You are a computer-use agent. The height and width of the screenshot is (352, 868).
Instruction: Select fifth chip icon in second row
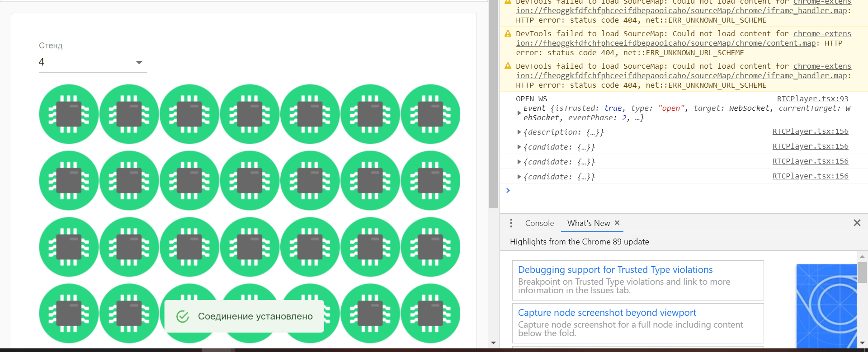(310, 180)
